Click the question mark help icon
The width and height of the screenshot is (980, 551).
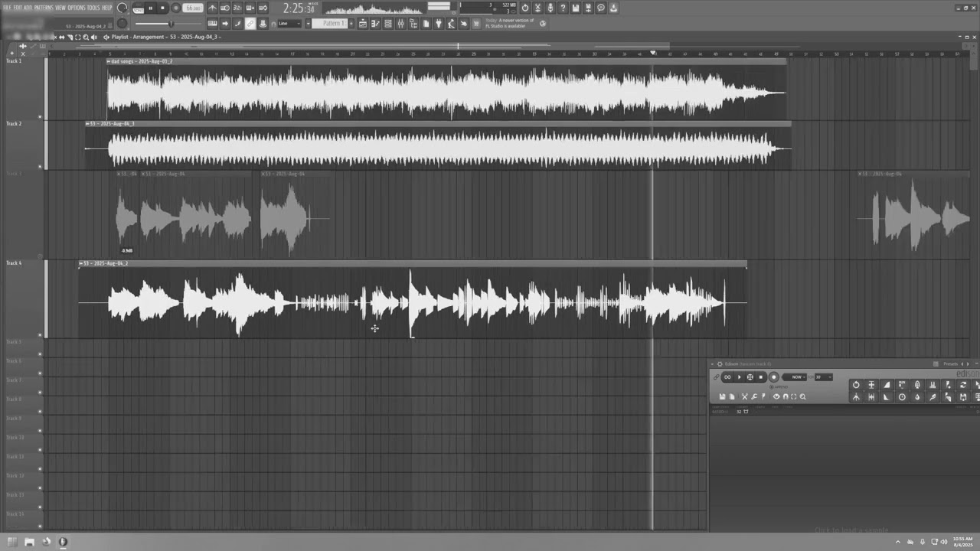tap(563, 8)
